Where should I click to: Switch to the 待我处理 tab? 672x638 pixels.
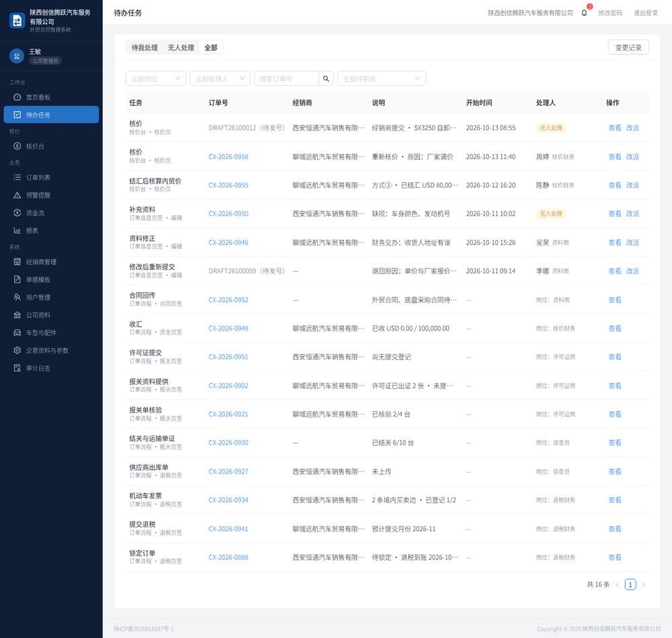point(144,48)
